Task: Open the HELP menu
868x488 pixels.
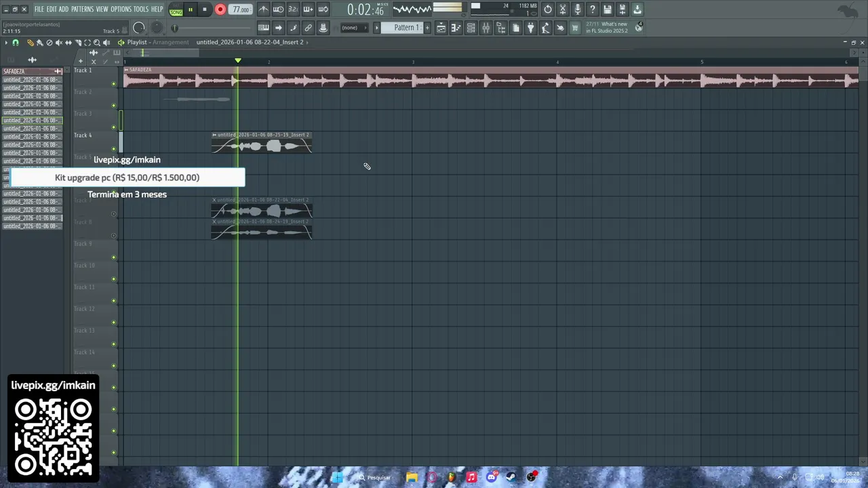Action: (x=157, y=9)
